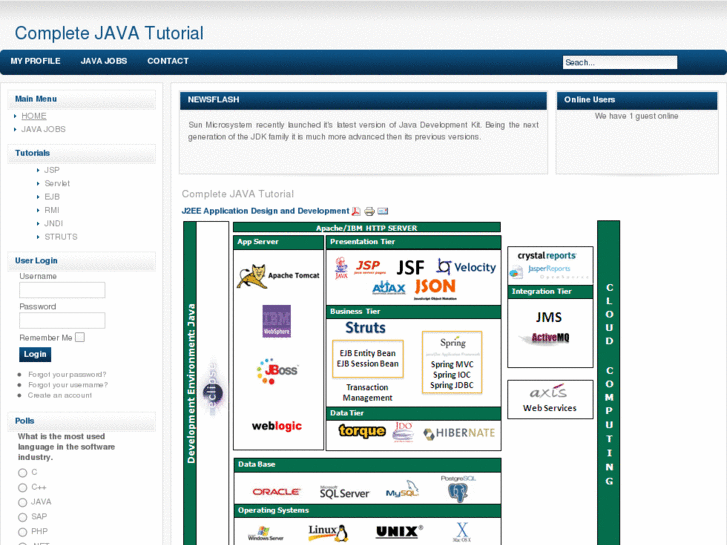This screenshot has width=727, height=545.
Task: Click the print icon beside article title
Action: click(369, 212)
